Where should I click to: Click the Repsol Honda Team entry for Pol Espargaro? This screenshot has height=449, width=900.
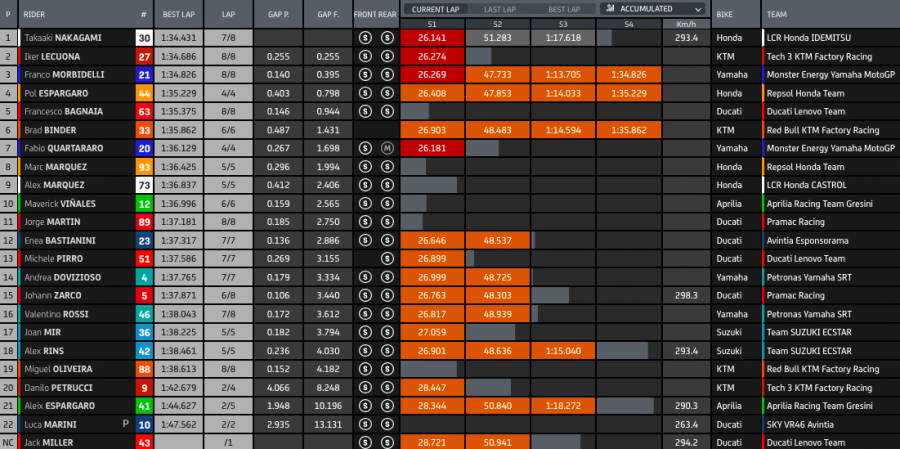[x=806, y=93]
